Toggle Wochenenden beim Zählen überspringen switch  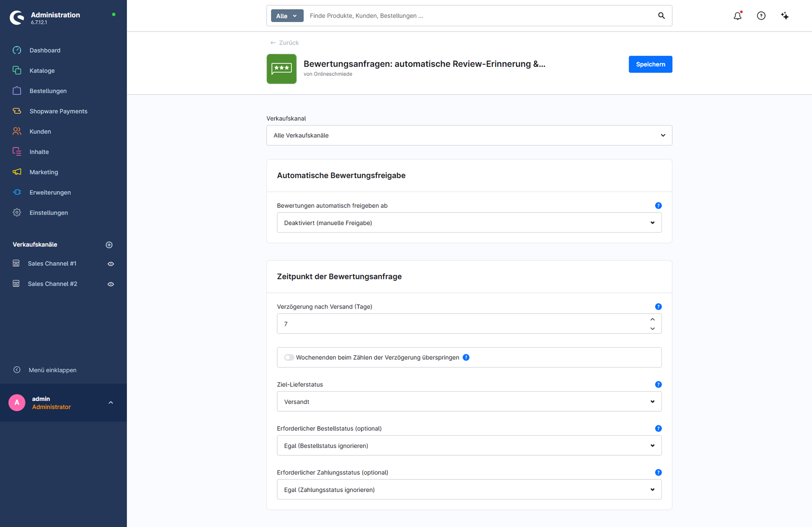point(289,357)
